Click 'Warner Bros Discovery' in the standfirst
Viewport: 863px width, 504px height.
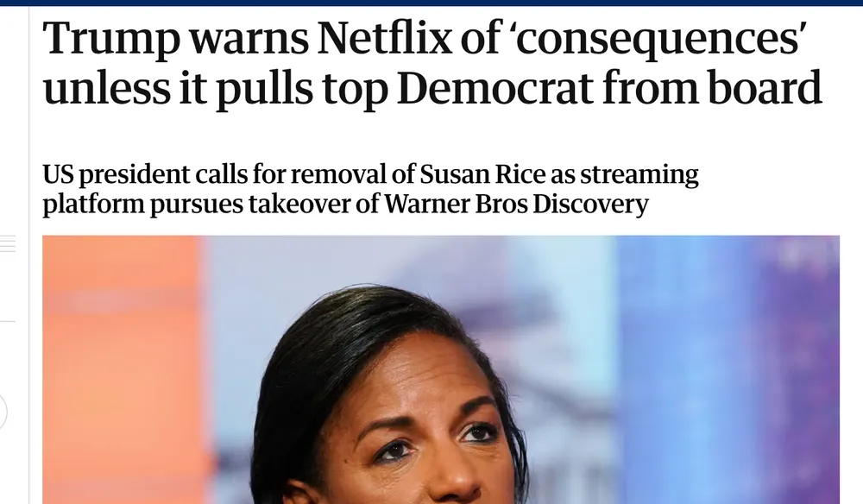click(x=516, y=204)
